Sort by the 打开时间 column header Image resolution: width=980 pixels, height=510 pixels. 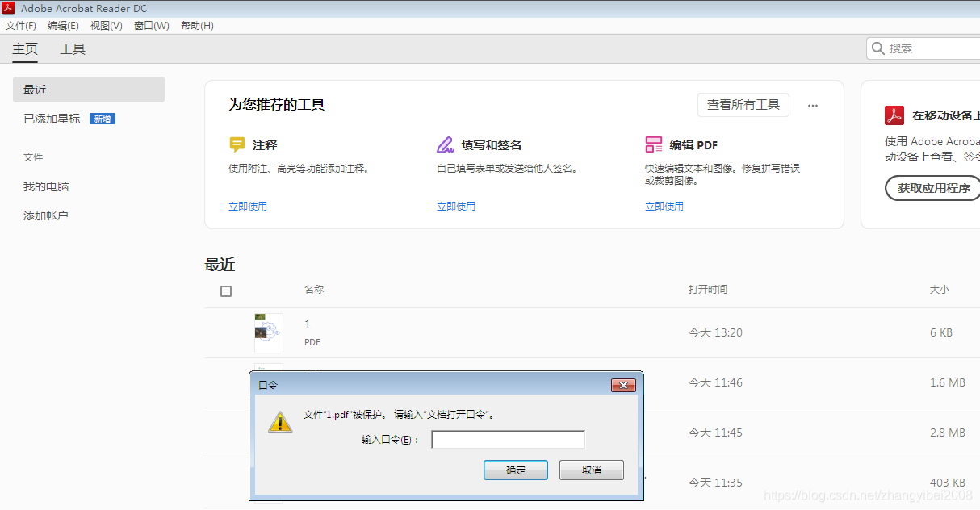[x=708, y=289]
